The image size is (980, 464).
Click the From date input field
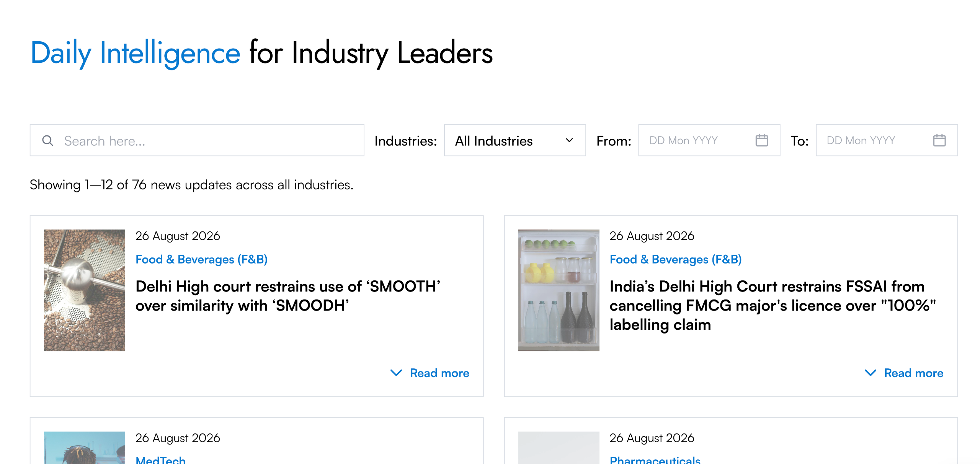tap(709, 140)
